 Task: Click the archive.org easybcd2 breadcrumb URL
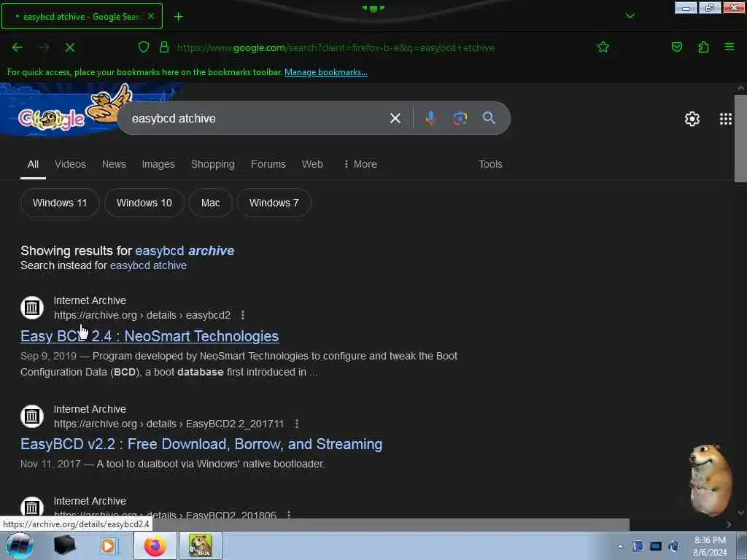click(x=142, y=315)
